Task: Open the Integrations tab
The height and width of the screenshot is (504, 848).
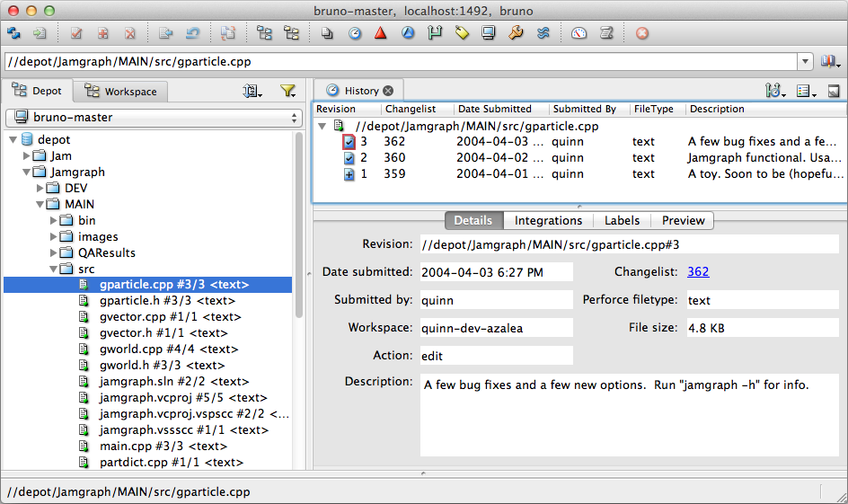Action: (x=548, y=220)
